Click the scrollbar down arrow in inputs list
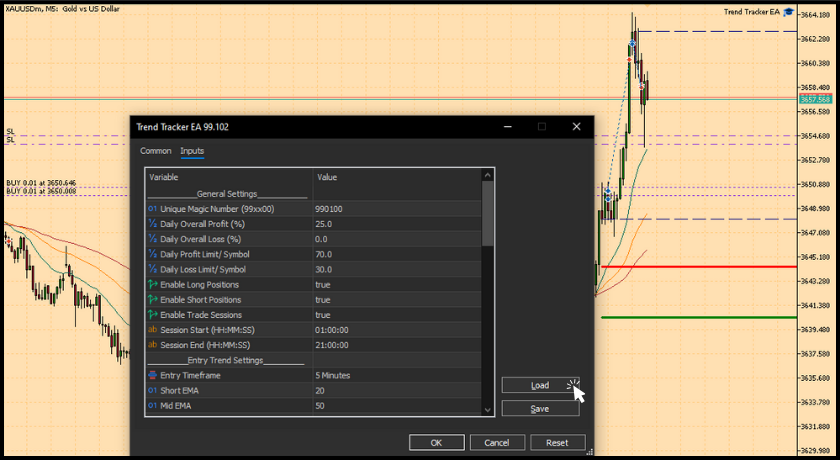Image resolution: width=840 pixels, height=460 pixels. click(x=488, y=410)
